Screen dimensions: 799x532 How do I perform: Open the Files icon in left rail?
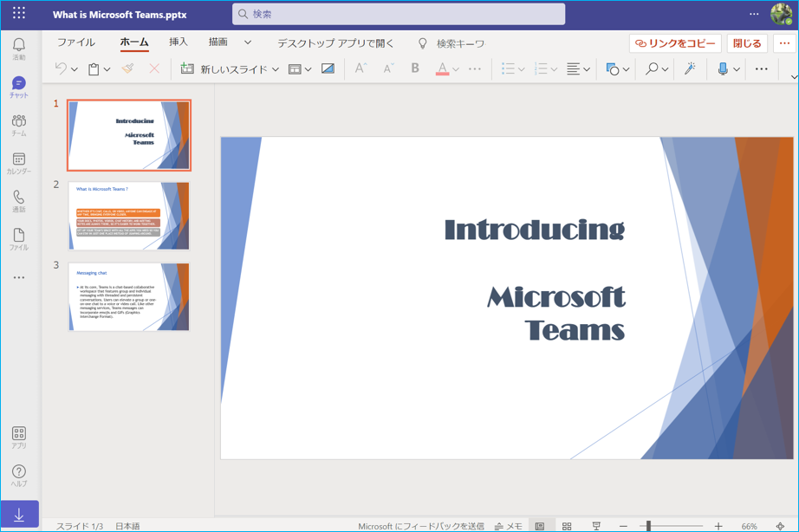coord(18,238)
